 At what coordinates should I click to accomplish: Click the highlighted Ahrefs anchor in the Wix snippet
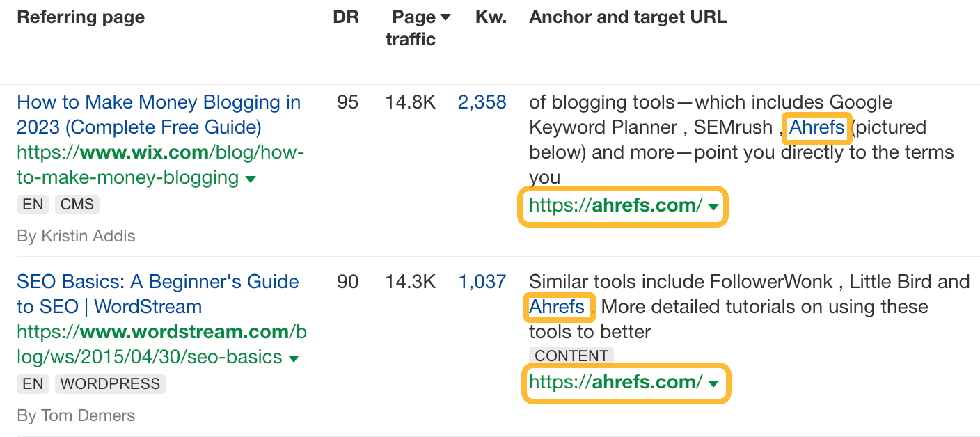click(816, 127)
